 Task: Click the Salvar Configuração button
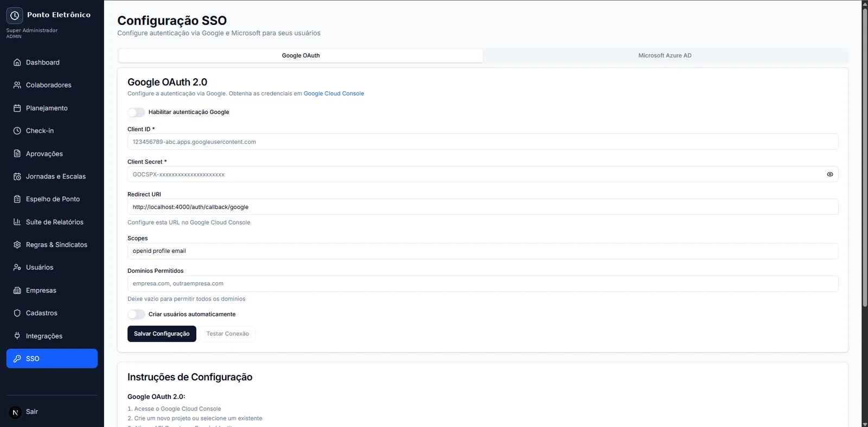(162, 334)
